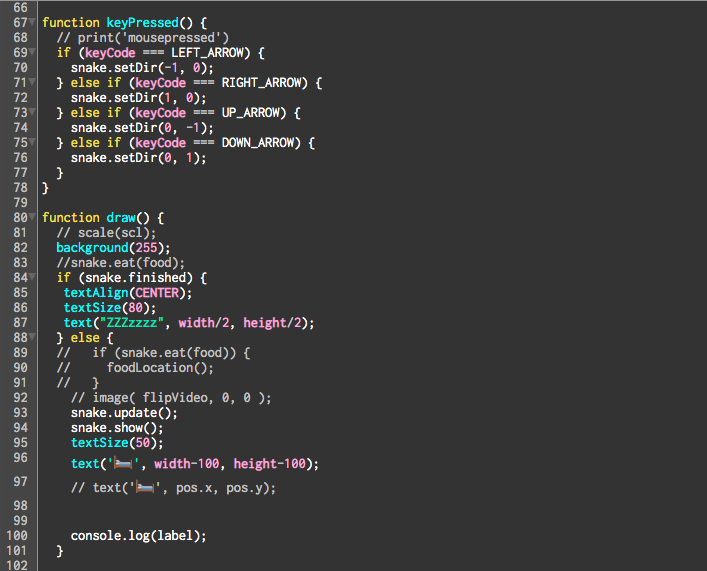Click the textSize(50) call
Screen dimensions: 707x571
[x=117, y=442]
